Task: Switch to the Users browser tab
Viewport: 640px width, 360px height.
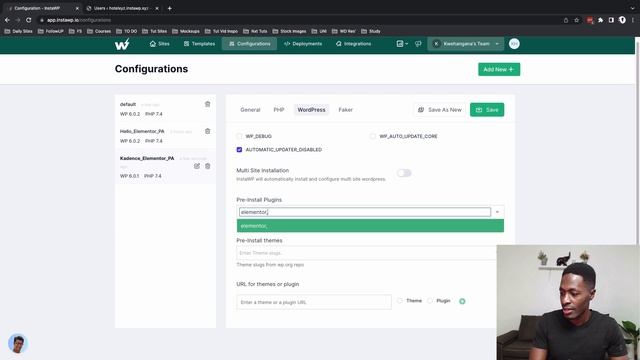Action: pyautogui.click(x=121, y=8)
